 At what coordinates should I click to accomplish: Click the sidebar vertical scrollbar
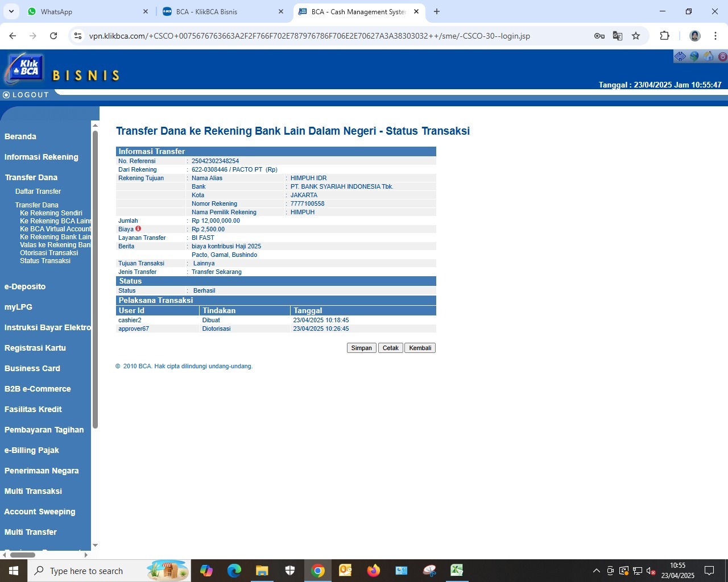point(95,278)
